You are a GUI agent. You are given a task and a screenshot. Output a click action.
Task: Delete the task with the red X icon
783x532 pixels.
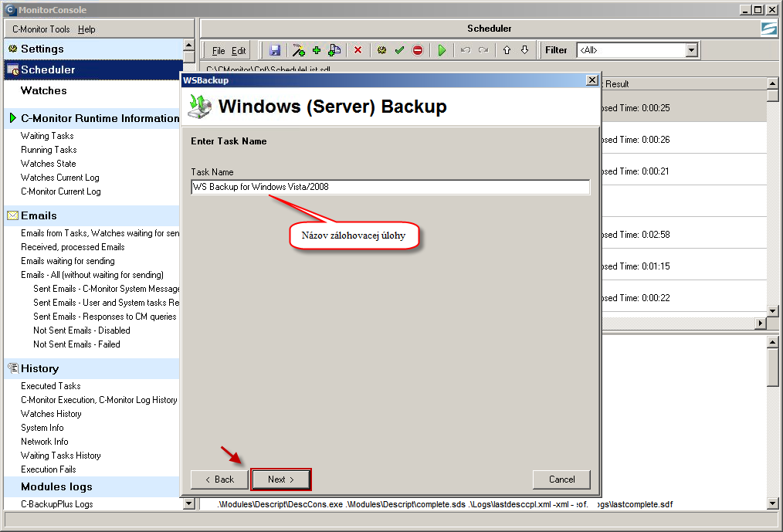coord(358,50)
